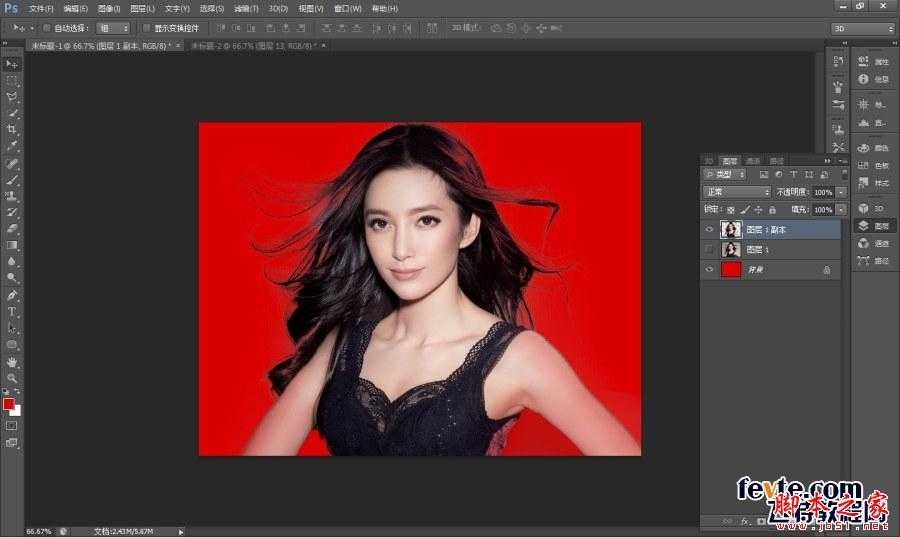Viewport: 900px width, 537px height.
Task: Select the Crop tool
Action: pyautogui.click(x=11, y=130)
